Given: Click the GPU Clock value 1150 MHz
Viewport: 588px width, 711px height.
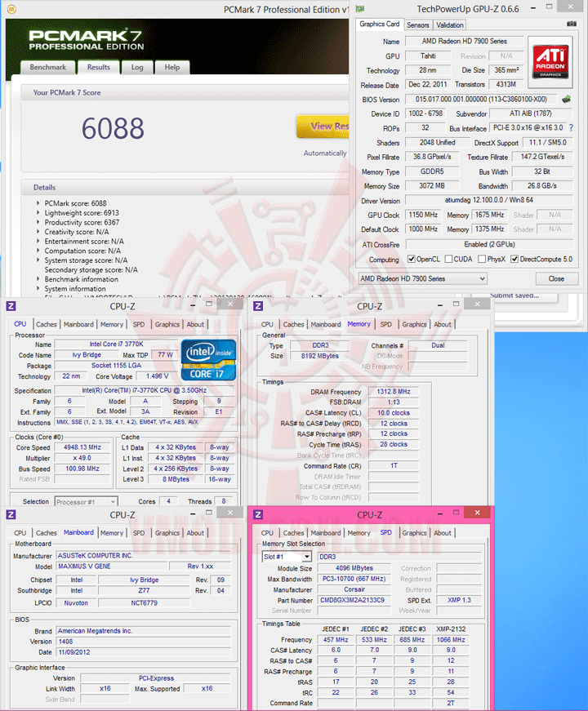Looking at the screenshot, I should coord(423,215).
